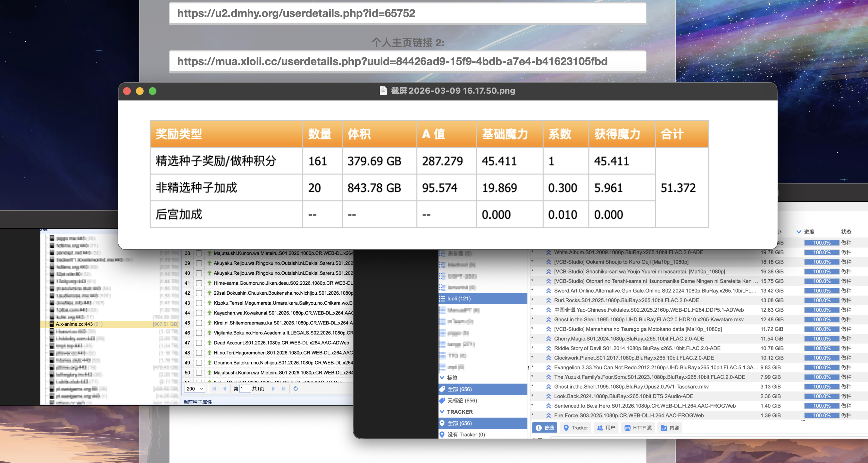Collapse the TRACKER section chevron
The width and height of the screenshot is (868, 463).
pyautogui.click(x=442, y=412)
